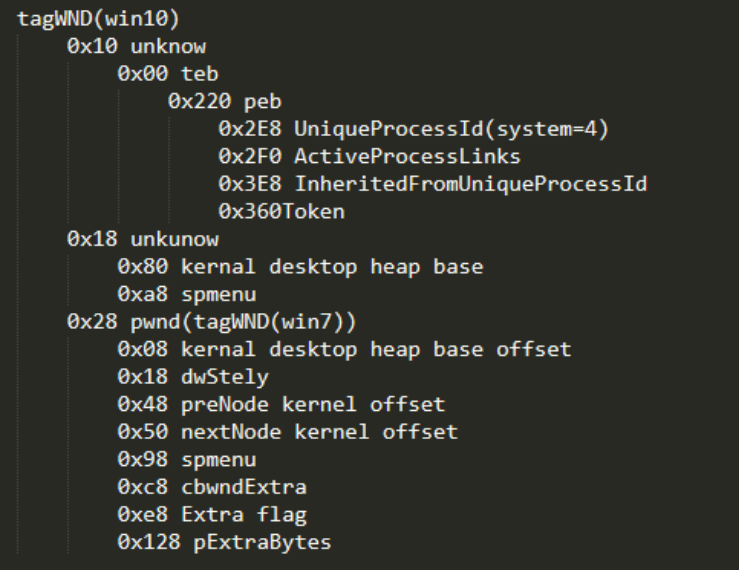This screenshot has height=570, width=739.
Task: Select the 0x128 pExtraBytes line
Action: pyautogui.click(x=224, y=543)
